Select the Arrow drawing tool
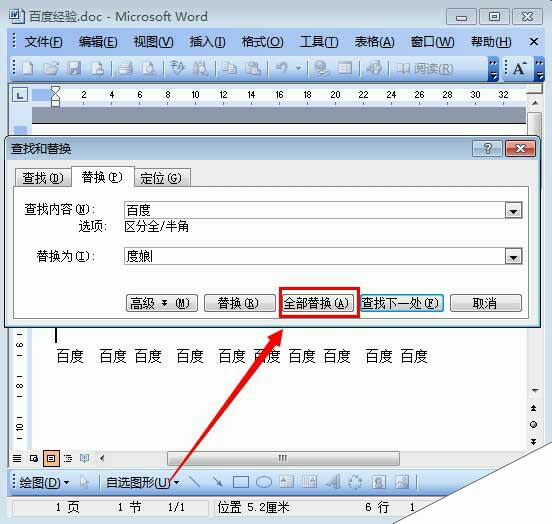The image size is (552, 524). coord(218,482)
